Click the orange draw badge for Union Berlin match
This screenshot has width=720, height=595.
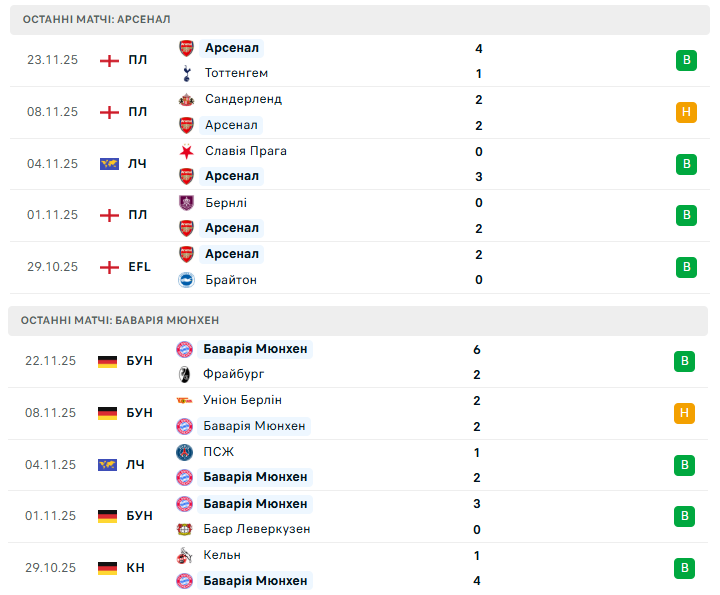pos(684,413)
